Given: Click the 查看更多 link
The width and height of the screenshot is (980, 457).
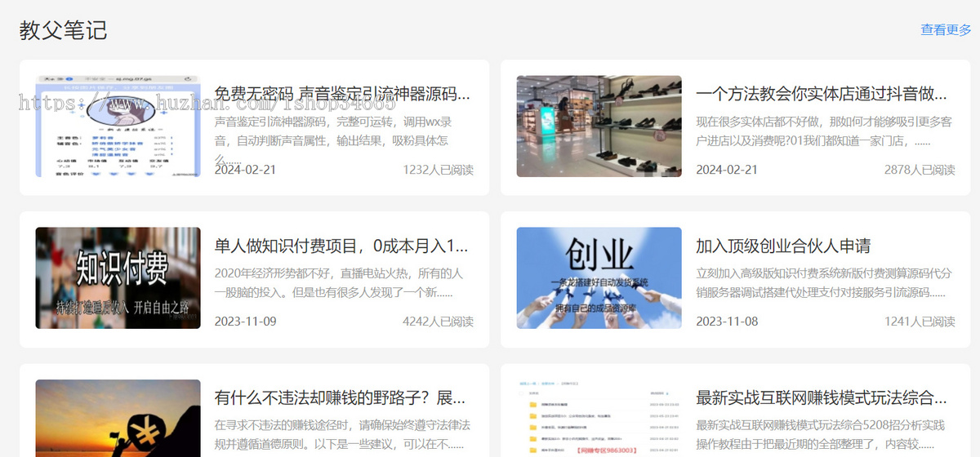Looking at the screenshot, I should (946, 30).
